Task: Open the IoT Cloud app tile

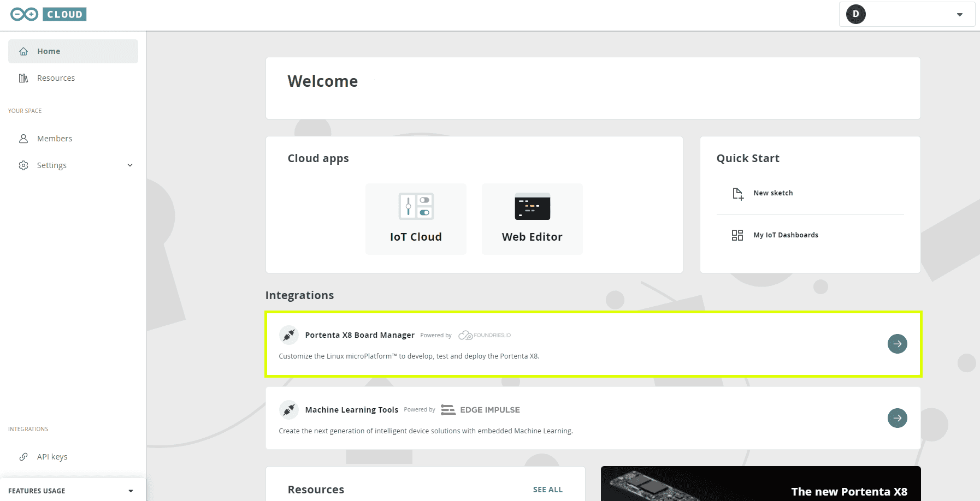Action: point(416,218)
